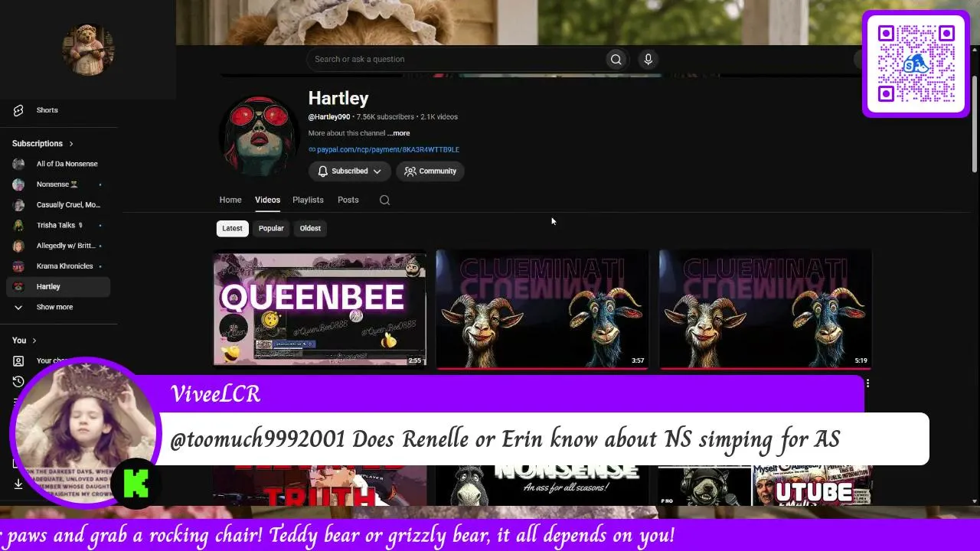This screenshot has width=980, height=551.
Task: Search within the Hartley channel tabs
Action: click(384, 201)
